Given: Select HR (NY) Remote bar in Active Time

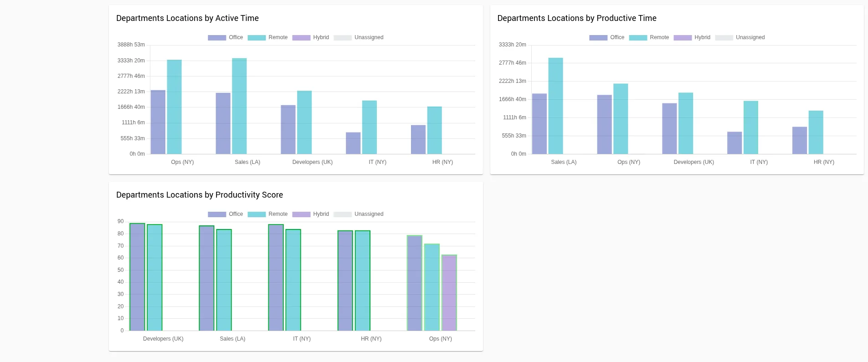Looking at the screenshot, I should pyautogui.click(x=435, y=130).
